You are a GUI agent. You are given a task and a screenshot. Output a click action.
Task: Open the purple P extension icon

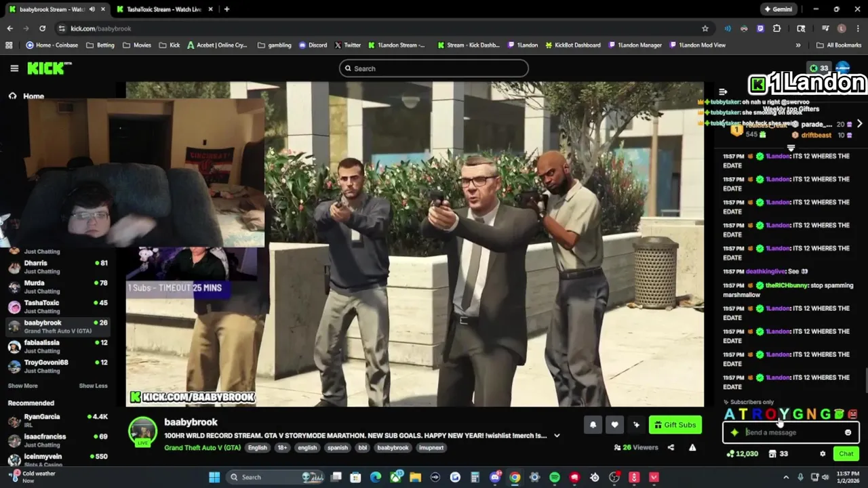point(760,28)
